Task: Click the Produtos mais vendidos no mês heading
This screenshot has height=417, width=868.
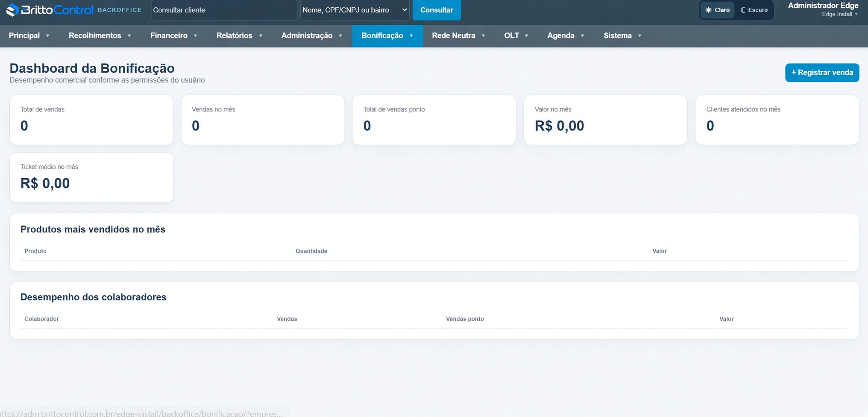Action: [93, 229]
